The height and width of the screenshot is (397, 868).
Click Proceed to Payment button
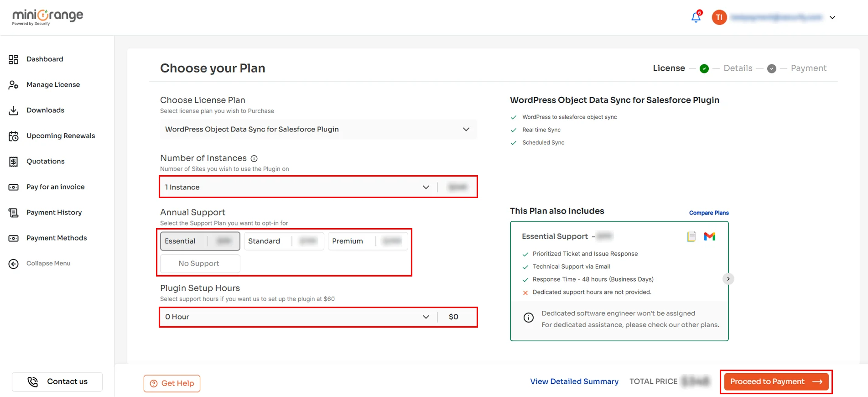coord(776,381)
